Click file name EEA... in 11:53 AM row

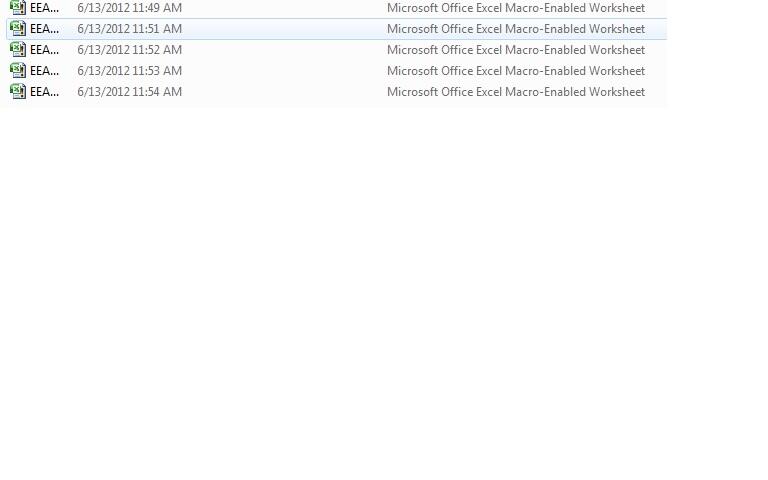(x=44, y=71)
